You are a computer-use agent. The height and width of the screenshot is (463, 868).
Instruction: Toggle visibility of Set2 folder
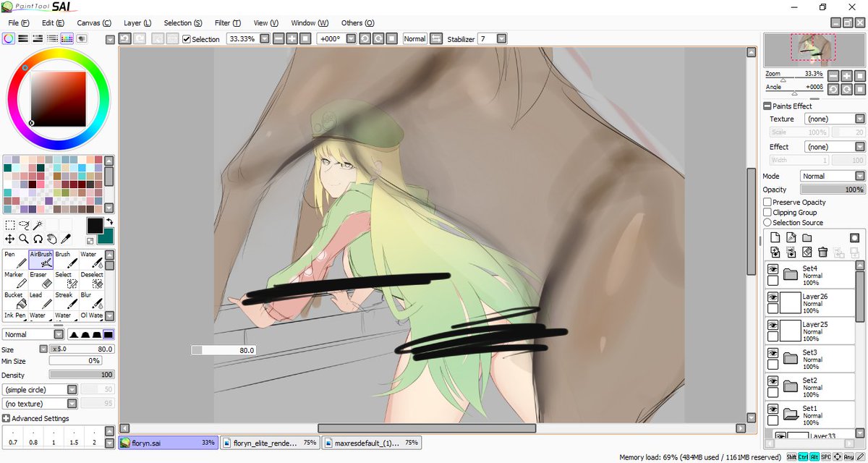click(773, 381)
